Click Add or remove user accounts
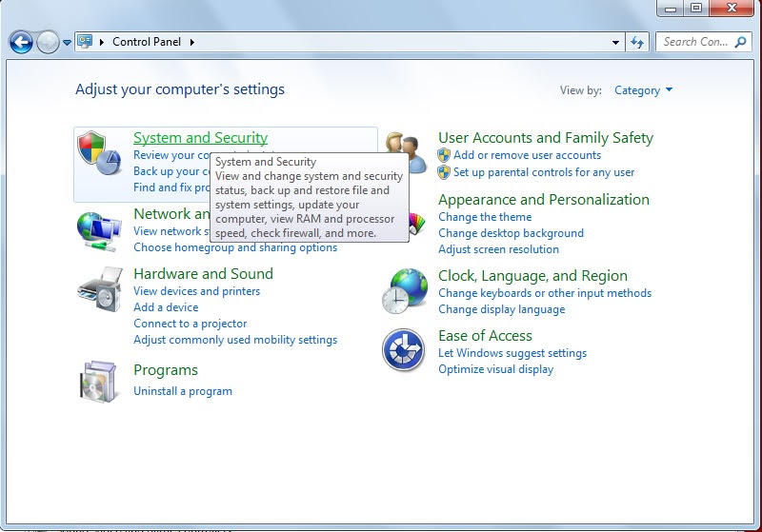The image size is (762, 532). (x=527, y=155)
